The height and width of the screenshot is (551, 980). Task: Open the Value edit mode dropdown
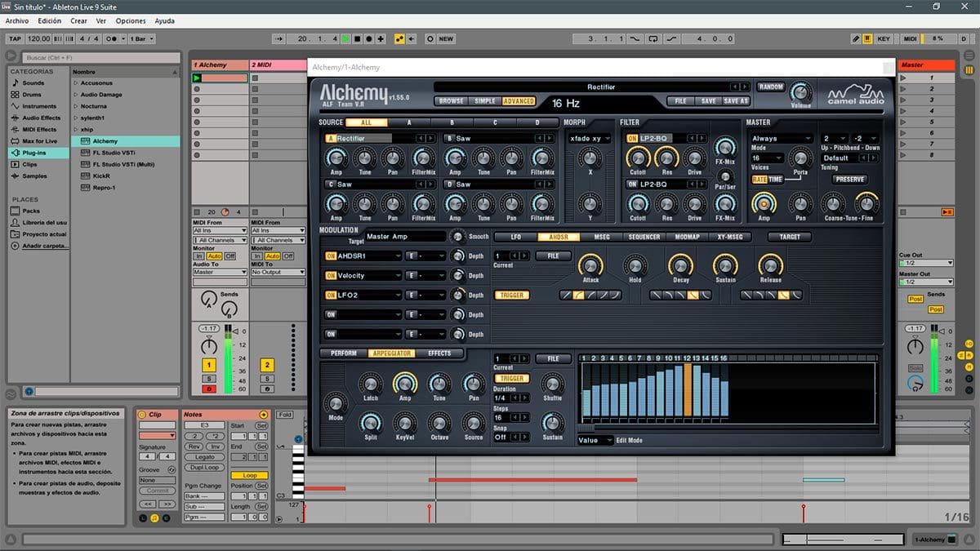[x=595, y=440]
